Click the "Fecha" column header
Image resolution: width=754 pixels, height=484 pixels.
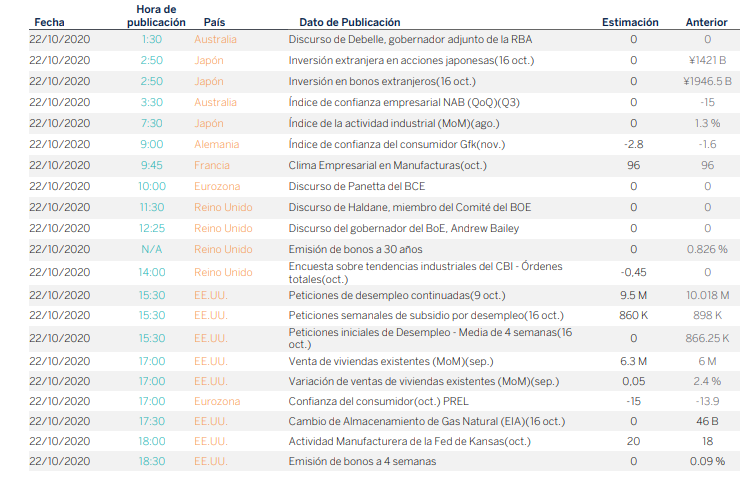[48, 22]
